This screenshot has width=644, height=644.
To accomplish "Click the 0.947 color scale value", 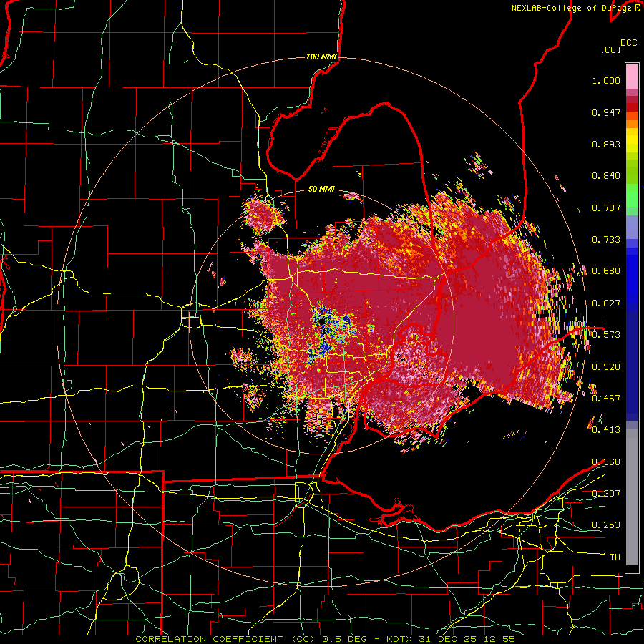I will tap(606, 112).
